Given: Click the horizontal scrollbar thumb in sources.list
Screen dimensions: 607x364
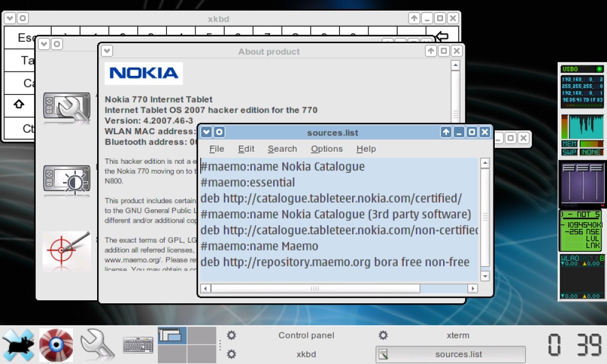Looking at the screenshot, I should point(315,288).
